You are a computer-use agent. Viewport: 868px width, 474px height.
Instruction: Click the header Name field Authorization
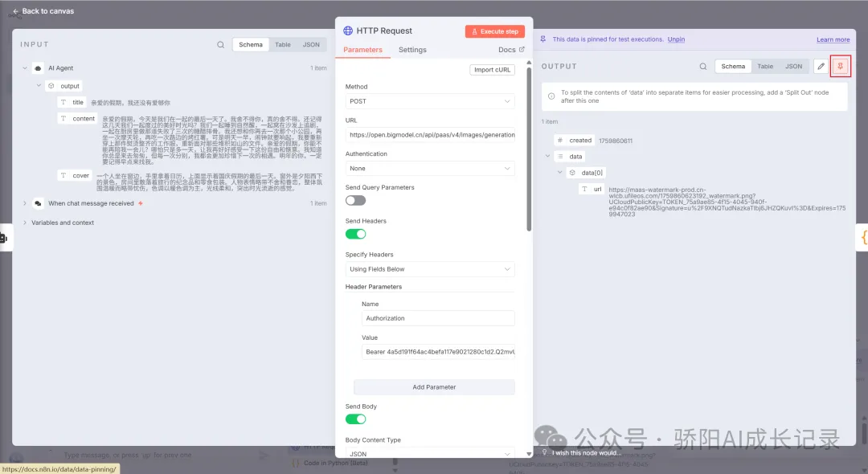coord(438,318)
